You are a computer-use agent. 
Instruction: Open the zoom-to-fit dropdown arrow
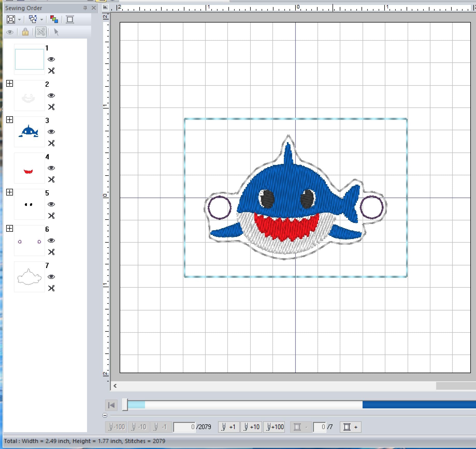[x=19, y=20]
